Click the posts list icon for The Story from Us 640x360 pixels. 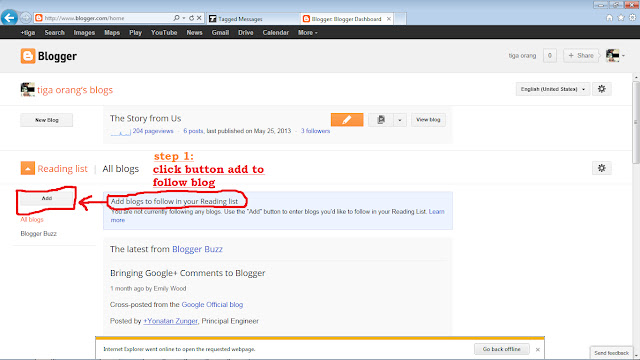(381, 120)
